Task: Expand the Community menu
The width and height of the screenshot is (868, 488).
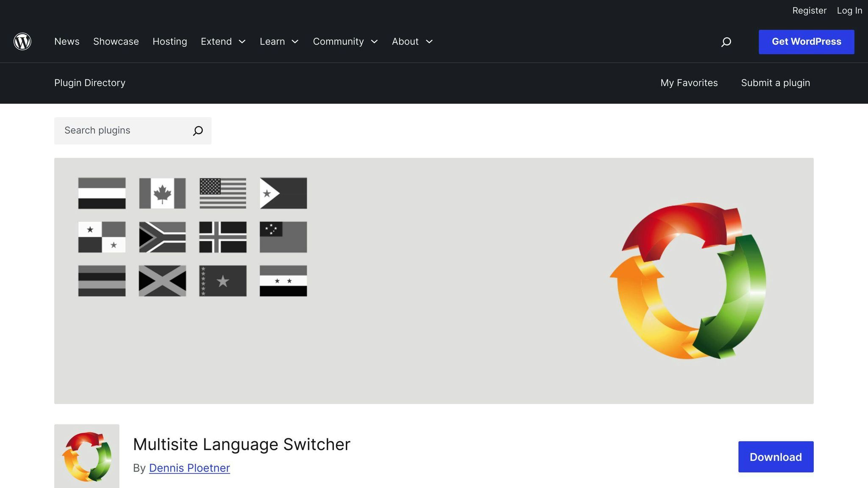Action: click(345, 42)
